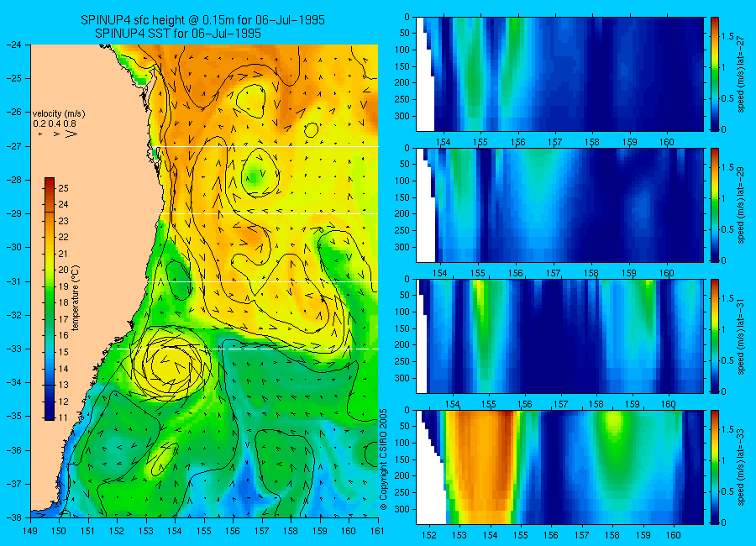Click the '-24' latitude label on the map
Screen dimensions: 756x546
coord(13,45)
